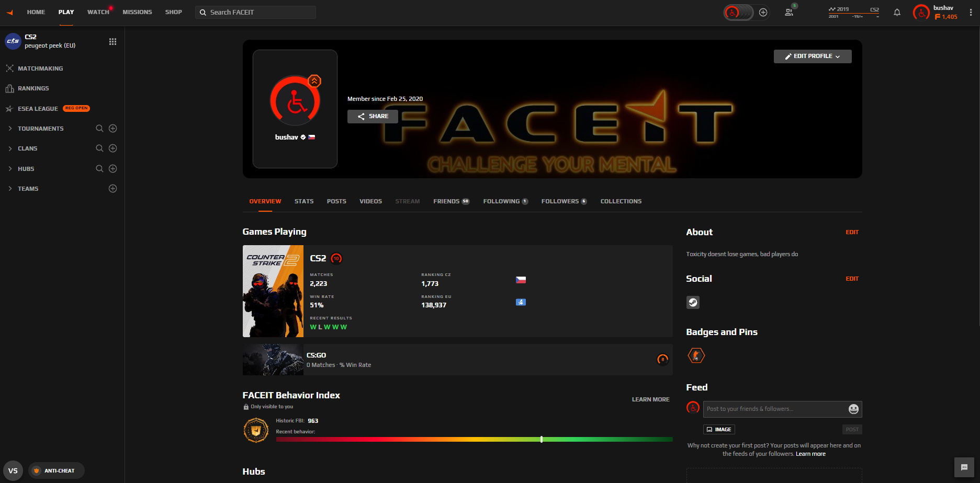Click the verified icon next to bushav
The height and width of the screenshot is (483, 980).
point(303,137)
